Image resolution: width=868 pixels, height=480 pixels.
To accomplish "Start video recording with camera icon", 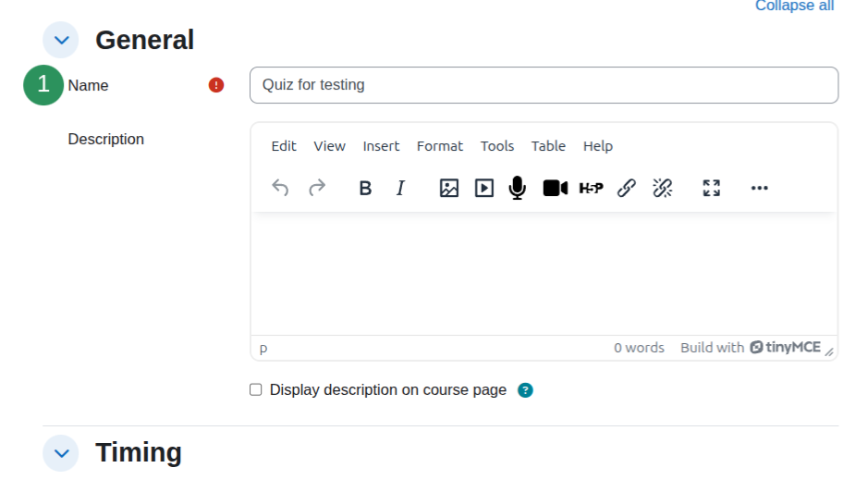I will click(x=556, y=189).
